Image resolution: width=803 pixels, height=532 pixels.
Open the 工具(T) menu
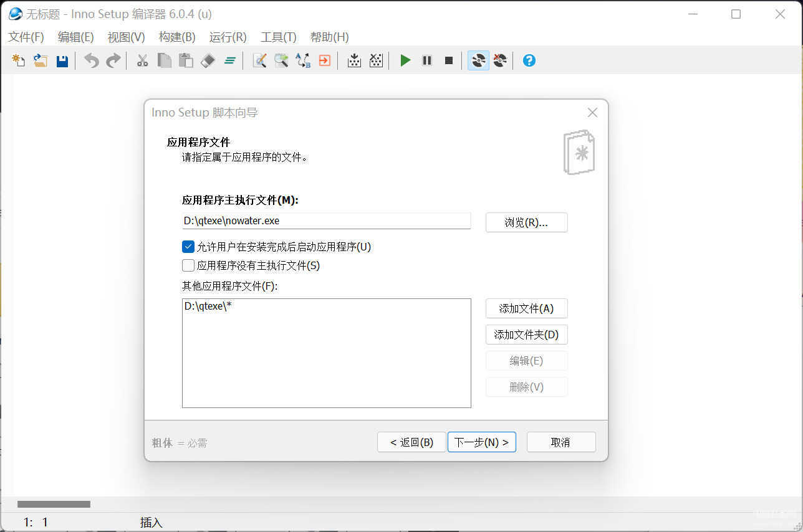pyautogui.click(x=279, y=37)
